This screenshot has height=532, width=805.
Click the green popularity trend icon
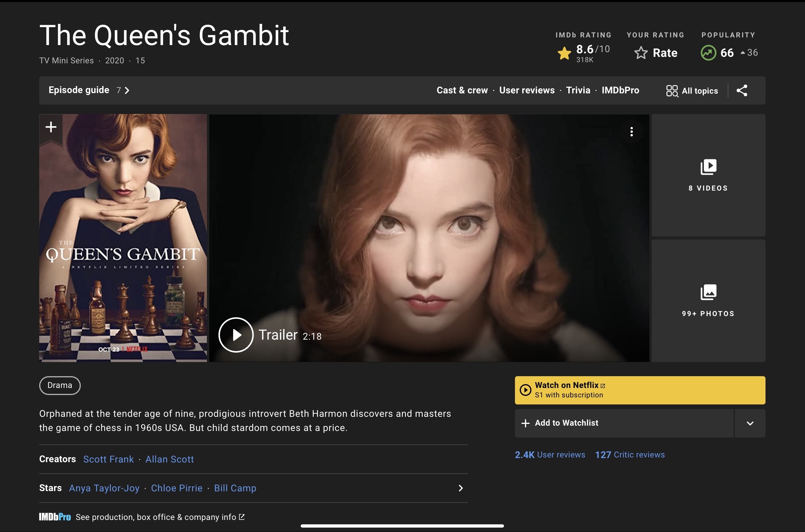[708, 53]
